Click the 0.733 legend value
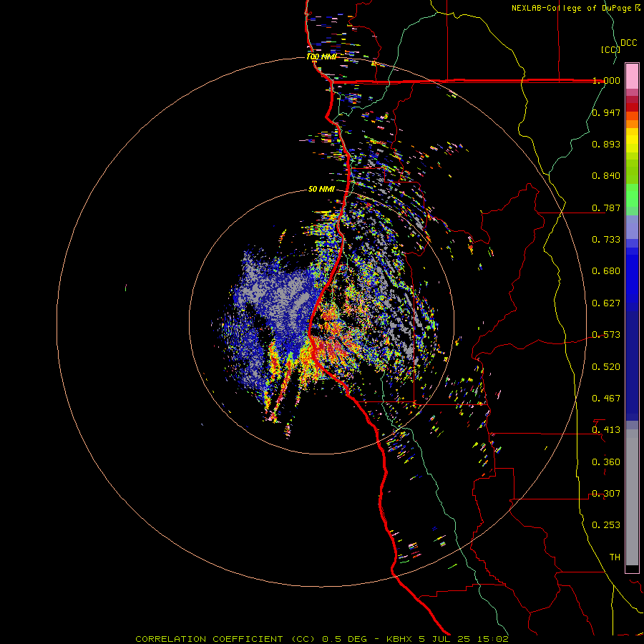 click(606, 240)
